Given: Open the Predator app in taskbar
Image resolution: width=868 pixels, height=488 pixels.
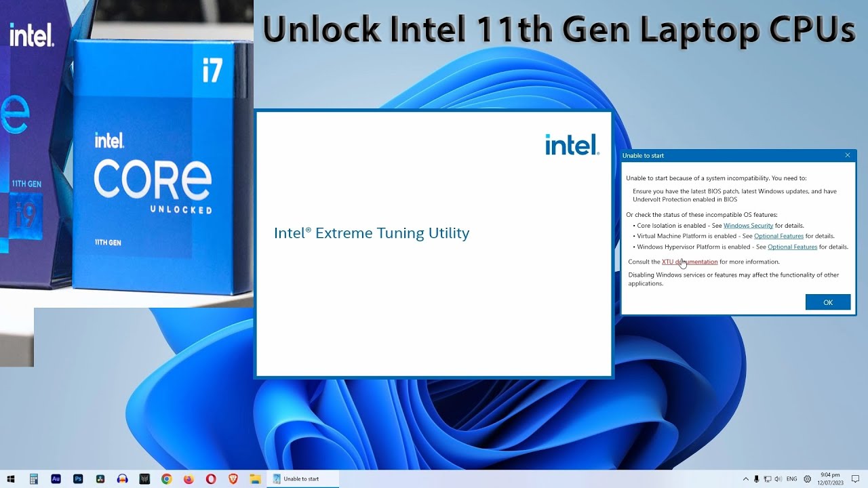Looking at the screenshot, I should tap(144, 479).
